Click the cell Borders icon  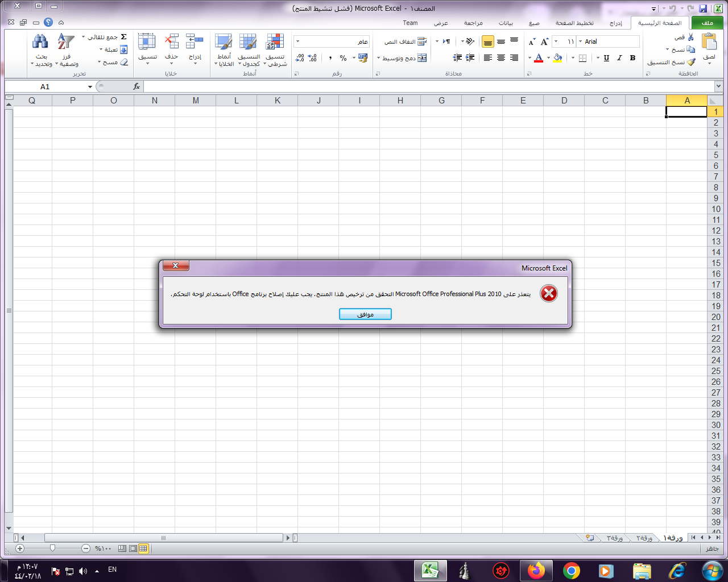click(x=582, y=58)
